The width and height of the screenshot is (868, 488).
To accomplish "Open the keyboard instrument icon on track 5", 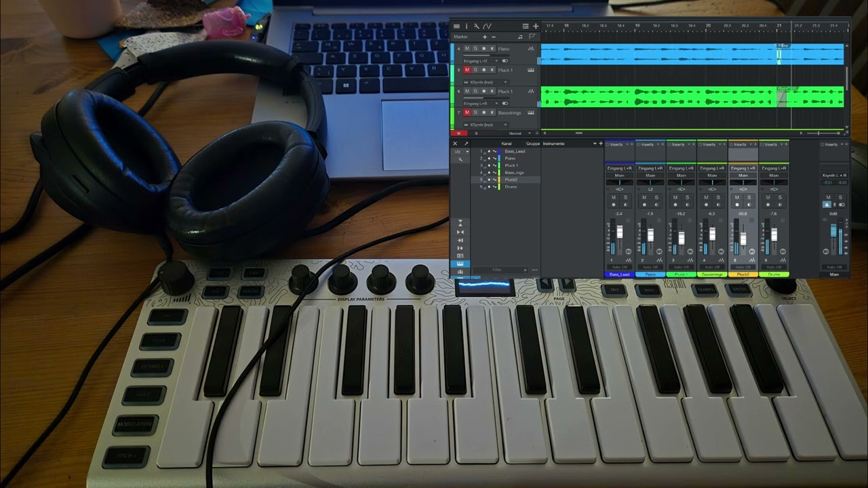I will 531,70.
